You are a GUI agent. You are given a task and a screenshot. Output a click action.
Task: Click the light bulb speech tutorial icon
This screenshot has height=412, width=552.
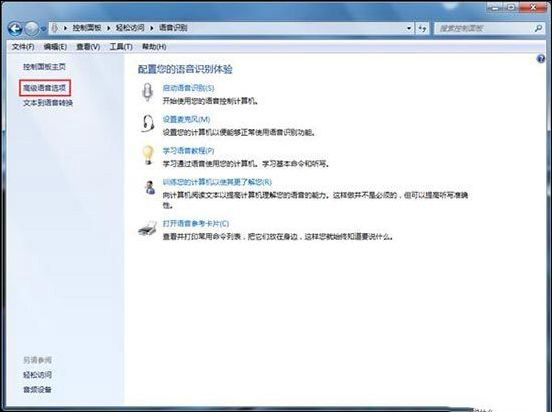148,155
